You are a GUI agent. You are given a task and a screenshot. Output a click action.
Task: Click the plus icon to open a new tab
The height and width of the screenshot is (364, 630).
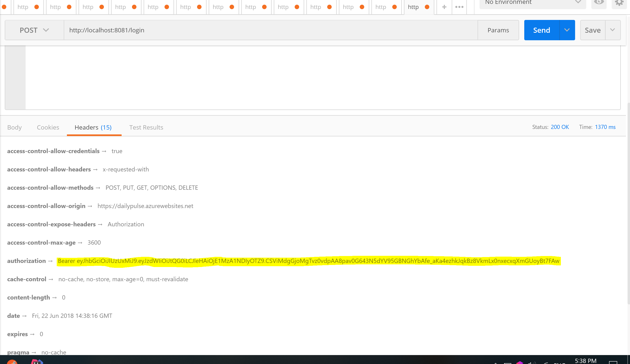[x=444, y=7]
